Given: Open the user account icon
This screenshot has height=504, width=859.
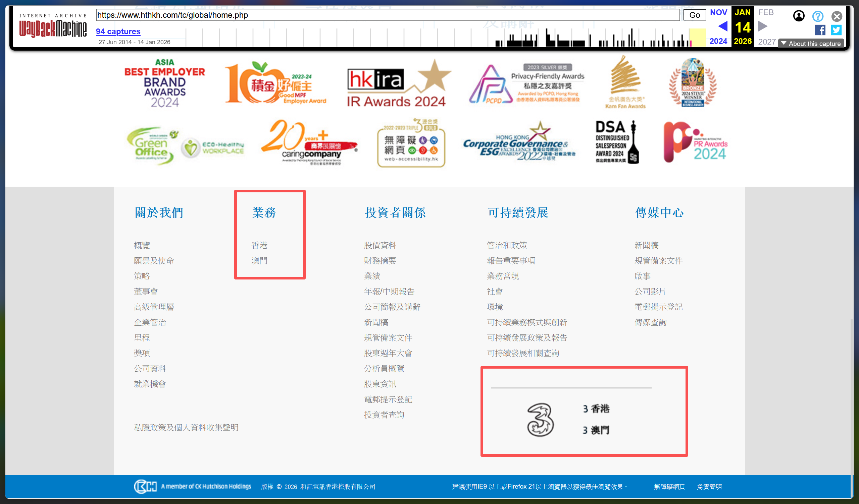Looking at the screenshot, I should pyautogui.click(x=799, y=16).
